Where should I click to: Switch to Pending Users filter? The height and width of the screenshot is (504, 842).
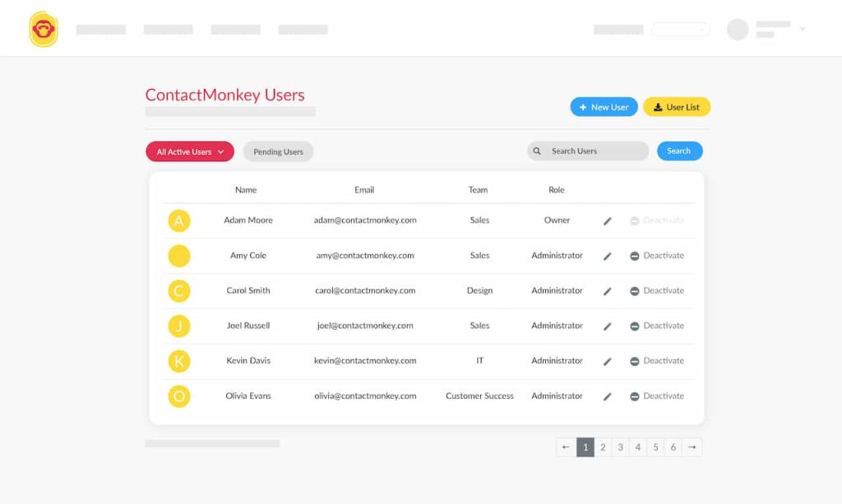click(x=278, y=151)
